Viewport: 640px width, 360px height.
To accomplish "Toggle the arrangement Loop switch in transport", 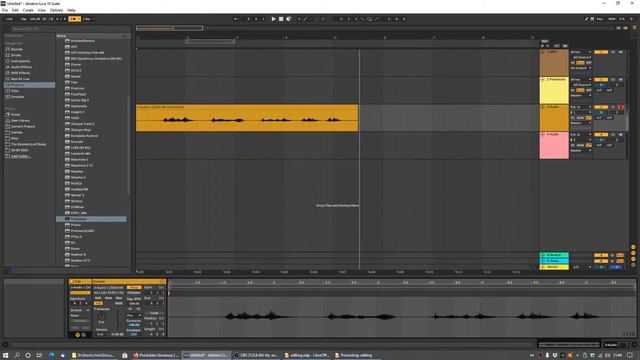I will pyautogui.click(x=369, y=19).
